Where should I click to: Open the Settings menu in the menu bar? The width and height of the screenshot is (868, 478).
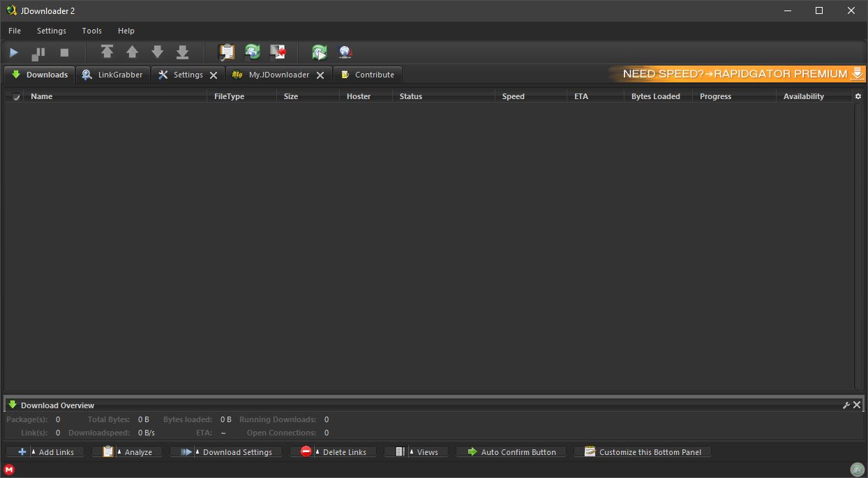click(52, 31)
